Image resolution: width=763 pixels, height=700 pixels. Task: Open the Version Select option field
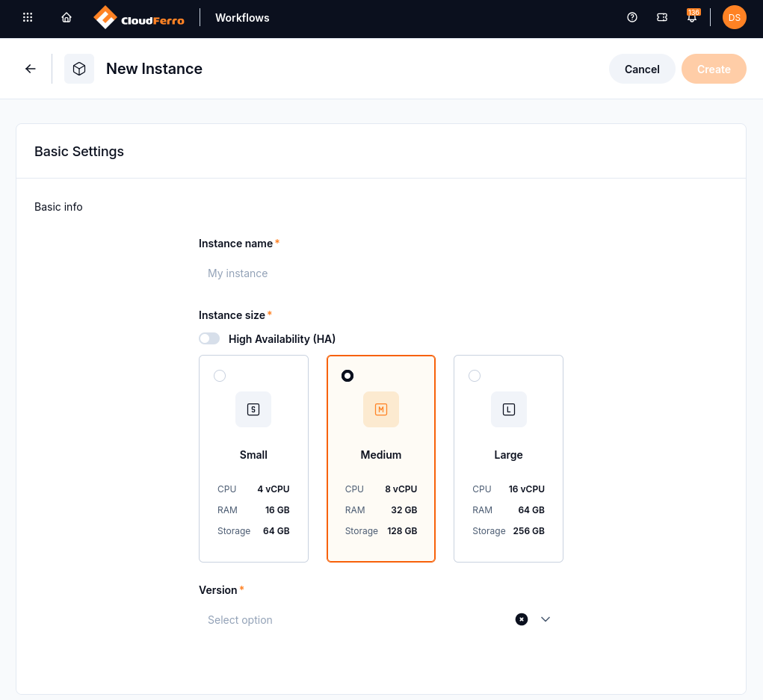click(x=381, y=620)
